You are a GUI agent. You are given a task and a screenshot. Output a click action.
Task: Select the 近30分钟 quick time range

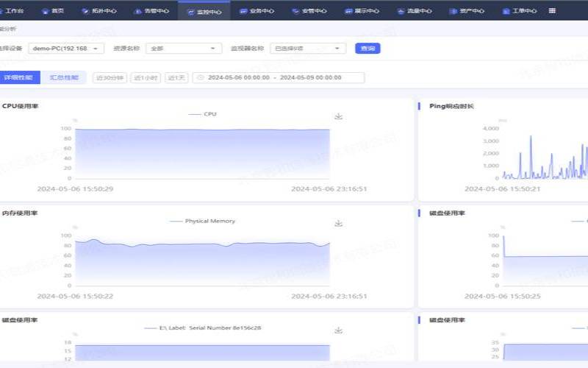[110, 78]
